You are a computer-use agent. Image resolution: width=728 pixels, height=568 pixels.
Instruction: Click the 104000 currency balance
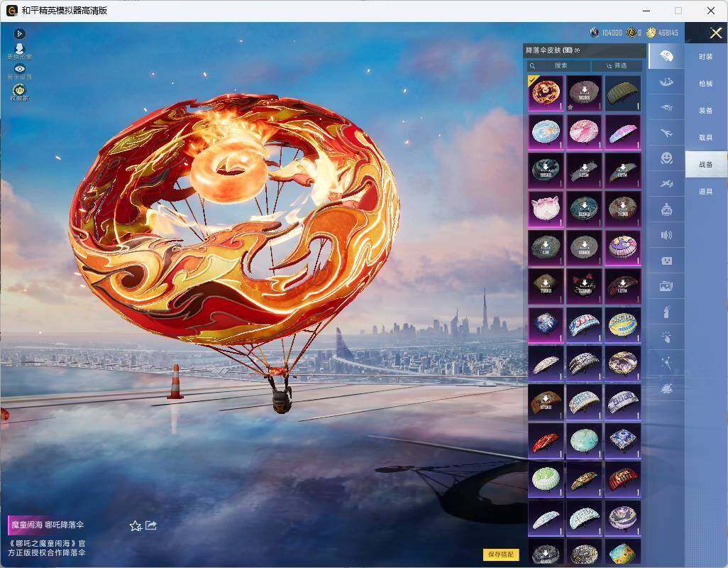607,33
